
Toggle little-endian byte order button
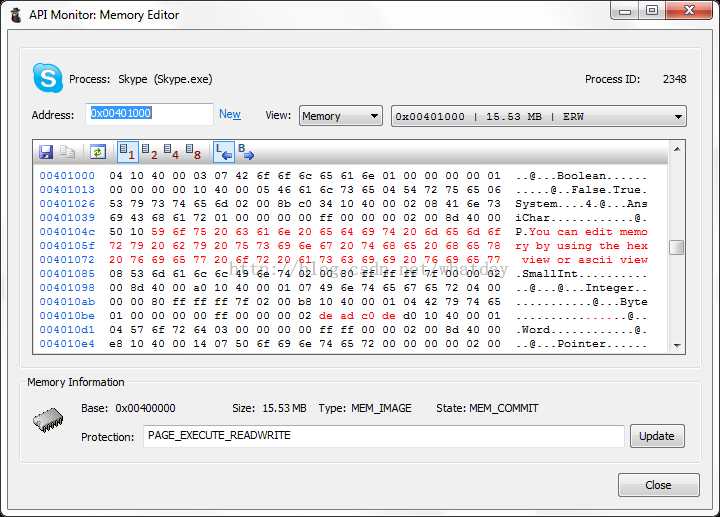point(224,152)
